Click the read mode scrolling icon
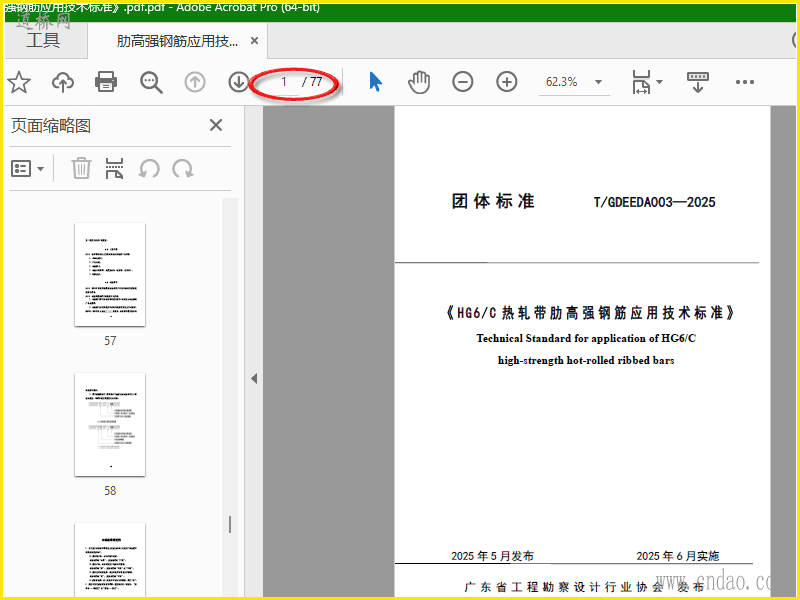This screenshot has width=800, height=600. (697, 82)
